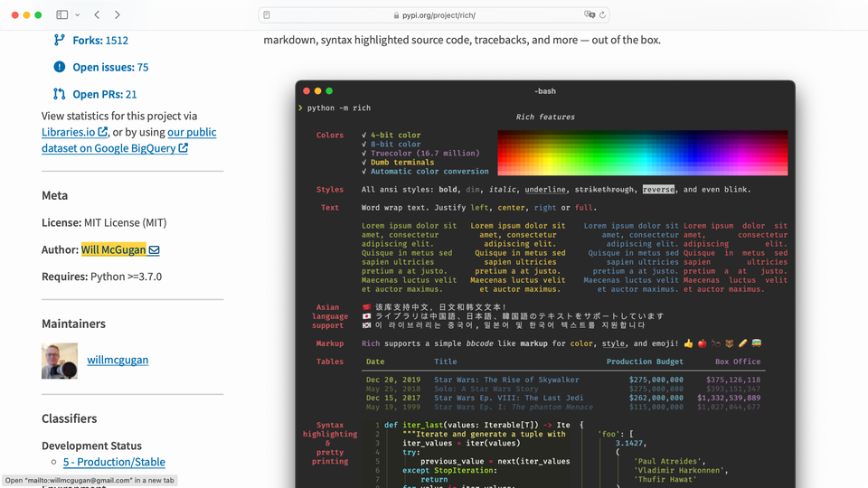
Task: Click the Classifiers heading
Action: (x=70, y=418)
